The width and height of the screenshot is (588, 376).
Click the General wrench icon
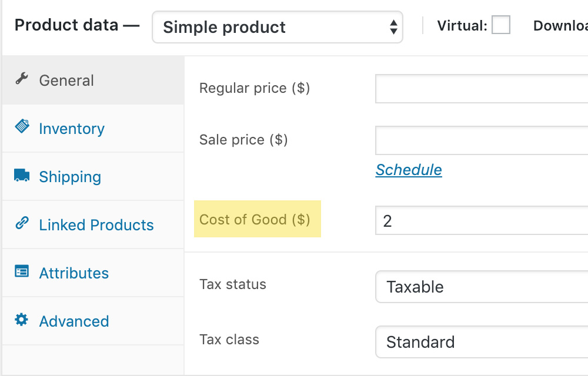[22, 79]
